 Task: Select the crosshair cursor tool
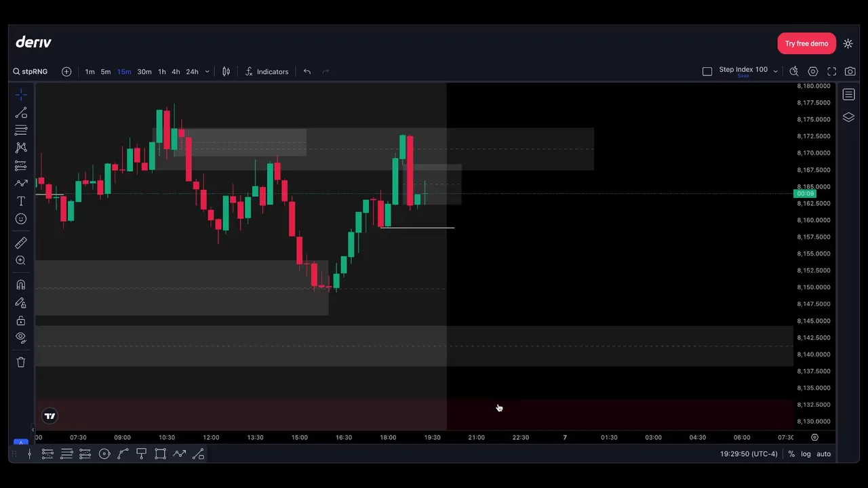pyautogui.click(x=21, y=95)
